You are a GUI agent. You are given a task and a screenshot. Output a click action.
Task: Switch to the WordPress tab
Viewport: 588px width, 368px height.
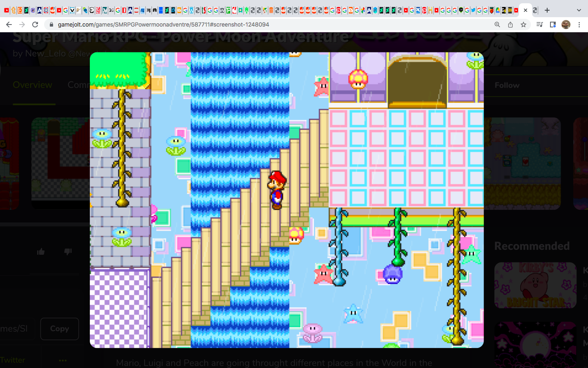191,10
